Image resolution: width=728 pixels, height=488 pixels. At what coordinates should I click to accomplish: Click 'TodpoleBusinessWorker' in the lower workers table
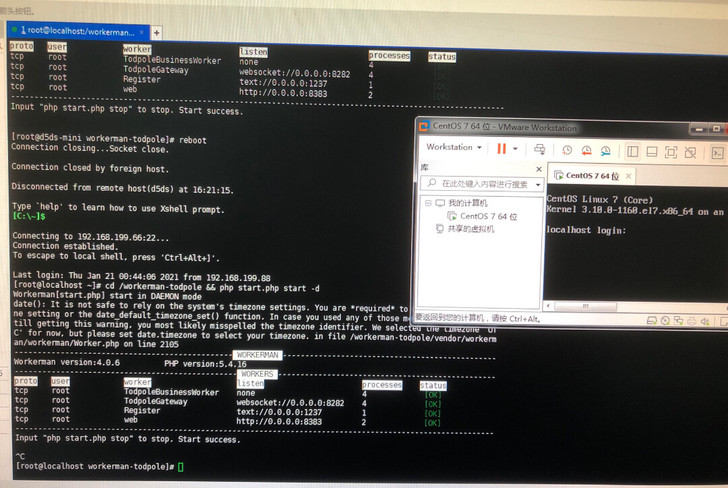coord(171,392)
